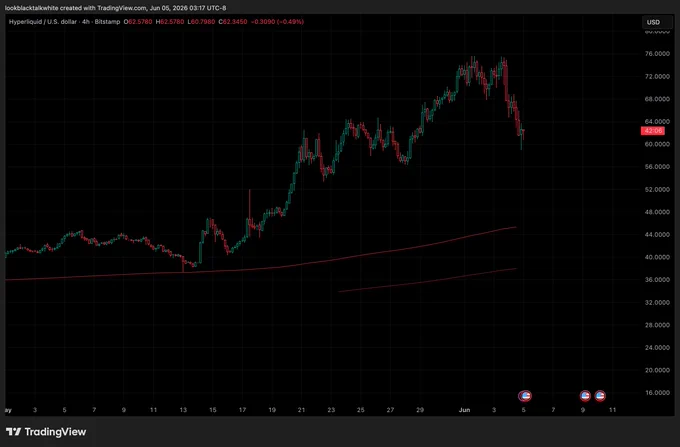Click the 76.0000 price axis label

click(657, 54)
